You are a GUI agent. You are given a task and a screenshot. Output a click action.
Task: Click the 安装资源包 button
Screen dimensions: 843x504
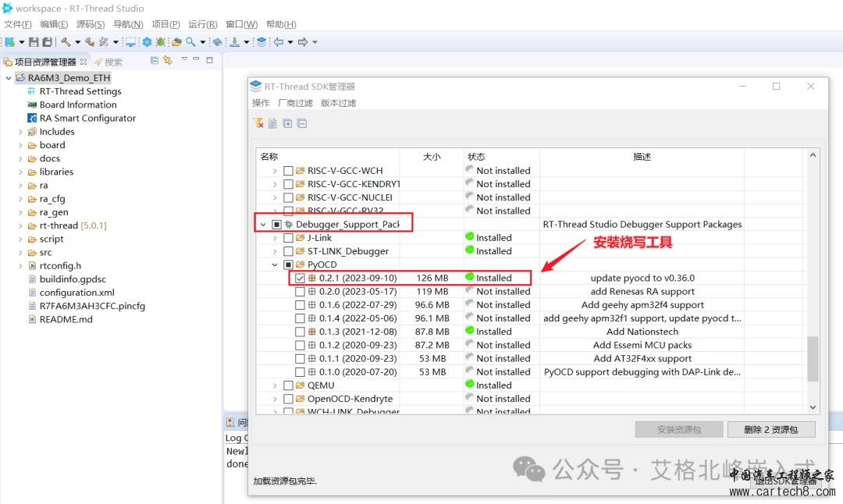tap(679, 429)
